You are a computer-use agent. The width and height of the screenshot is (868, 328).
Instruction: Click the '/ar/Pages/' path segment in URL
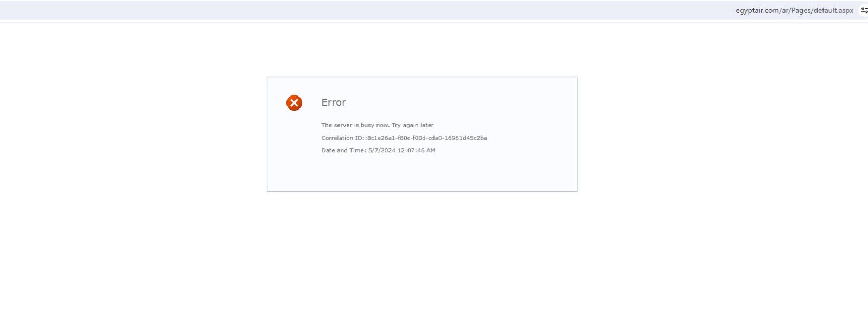[x=796, y=10]
